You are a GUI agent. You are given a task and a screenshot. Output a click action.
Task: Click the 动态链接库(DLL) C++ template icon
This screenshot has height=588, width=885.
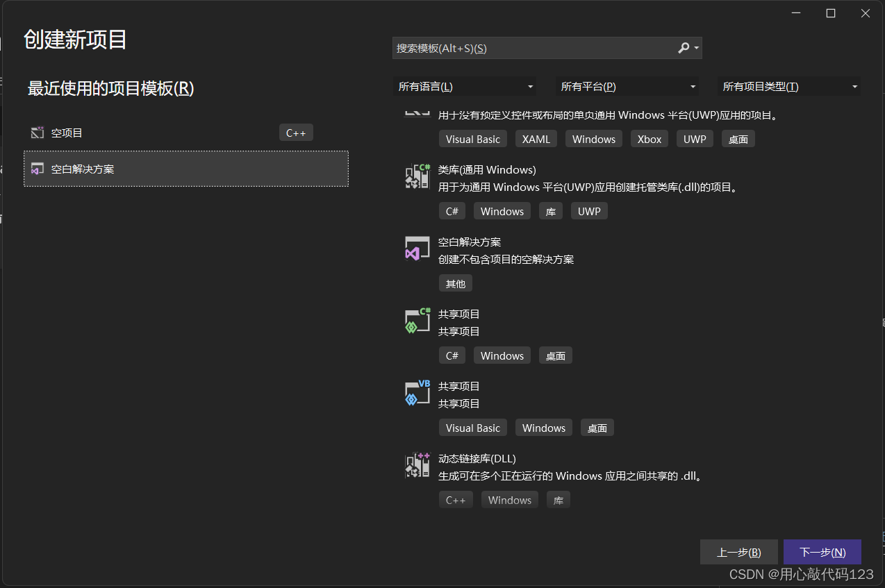(x=417, y=466)
